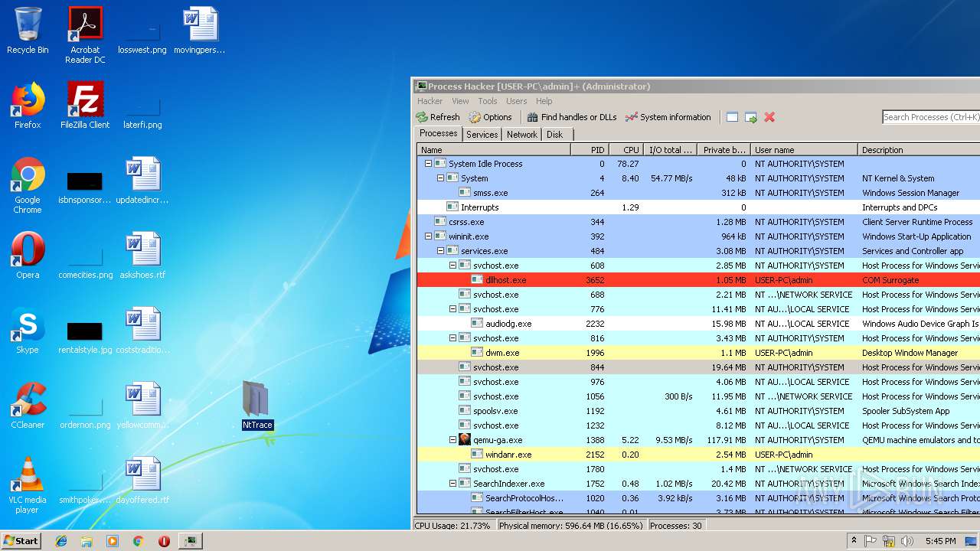Open the Users menu
Viewport: 980px width, 551px height.
pyautogui.click(x=516, y=101)
